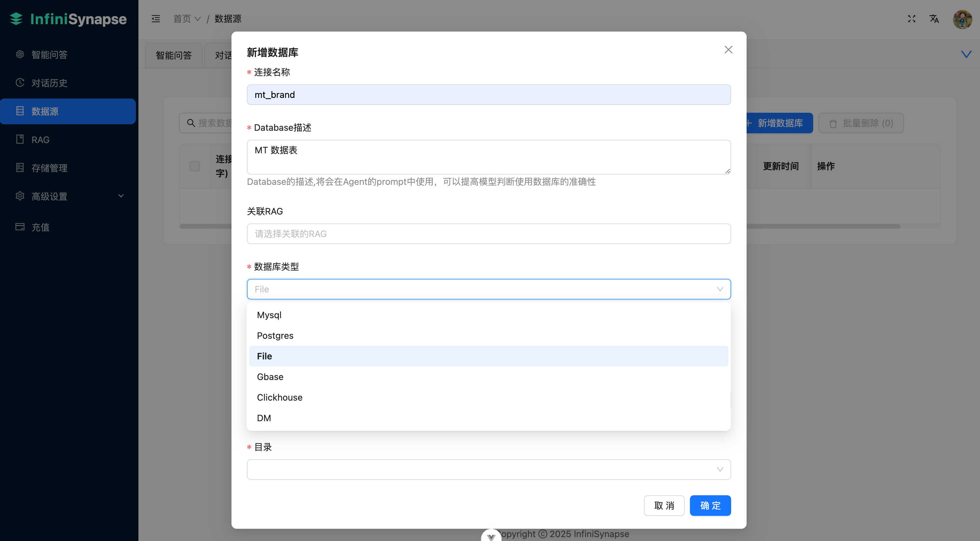This screenshot has height=541, width=980.
Task: Click the 关联RAG selection field
Action: click(x=488, y=233)
